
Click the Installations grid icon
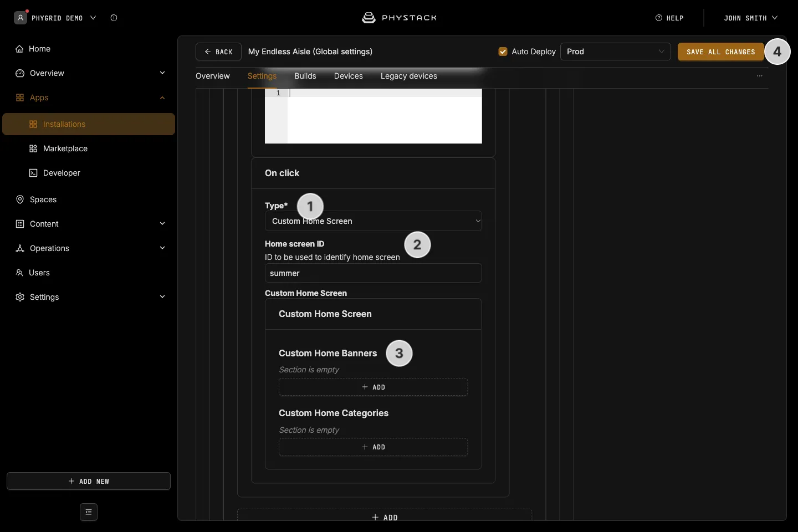[33, 124]
